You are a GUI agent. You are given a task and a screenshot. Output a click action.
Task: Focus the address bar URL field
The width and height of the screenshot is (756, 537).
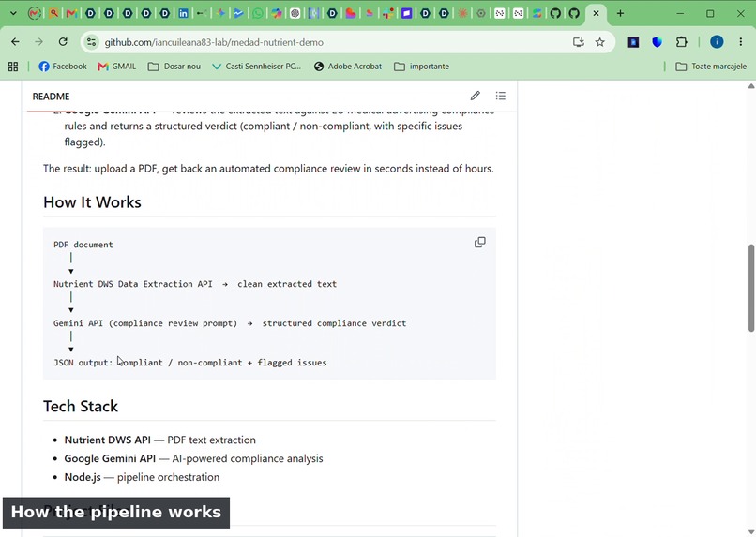coord(333,42)
